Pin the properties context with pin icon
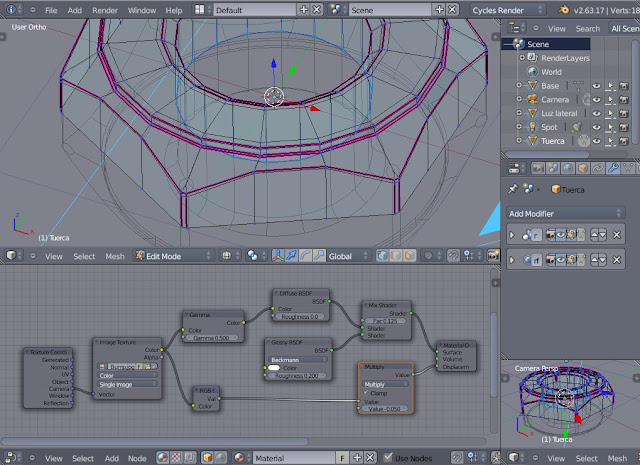Screen dimensions: 640x465 pos(514,188)
